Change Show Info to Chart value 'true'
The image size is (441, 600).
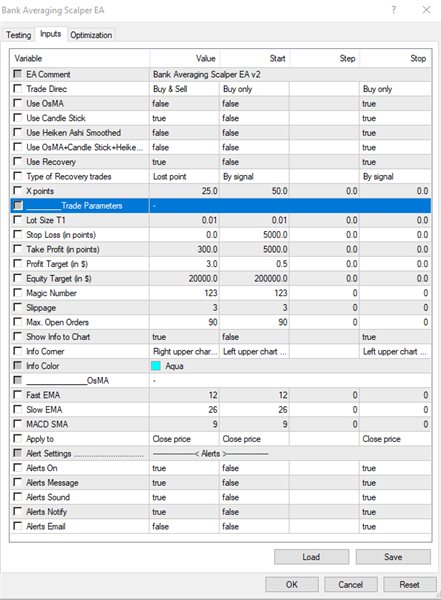coord(185,337)
